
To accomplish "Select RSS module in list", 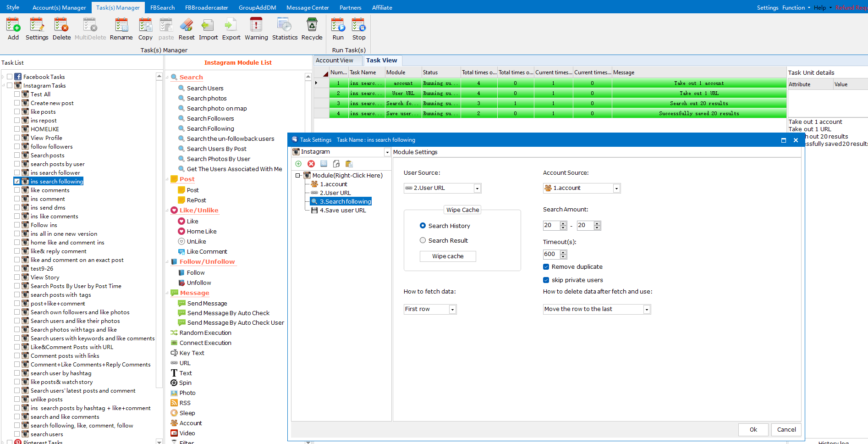I will tap(185, 403).
